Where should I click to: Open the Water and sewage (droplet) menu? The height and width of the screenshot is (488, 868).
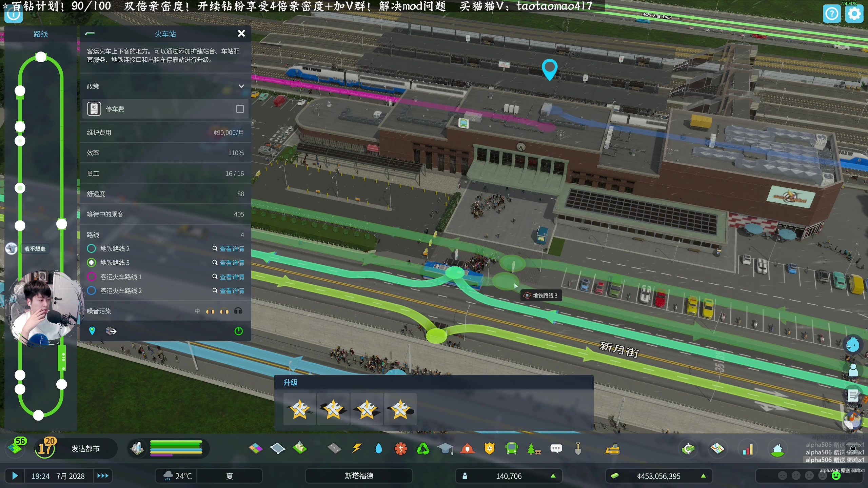click(379, 449)
